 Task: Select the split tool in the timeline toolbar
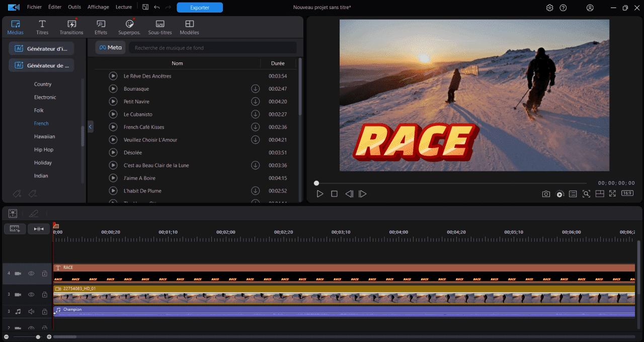point(39,228)
